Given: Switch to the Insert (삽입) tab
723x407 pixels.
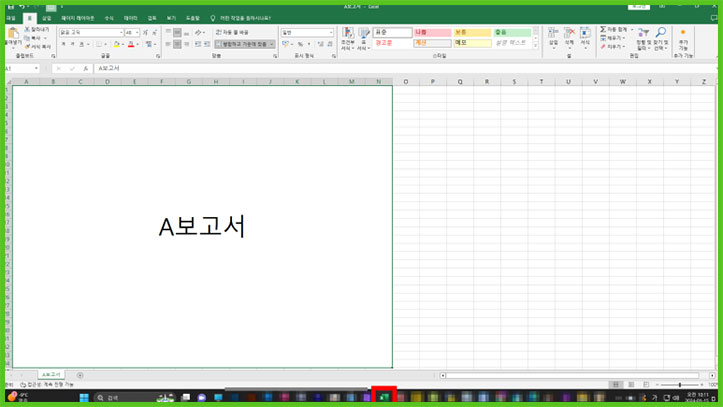Looking at the screenshot, I should (46, 18).
